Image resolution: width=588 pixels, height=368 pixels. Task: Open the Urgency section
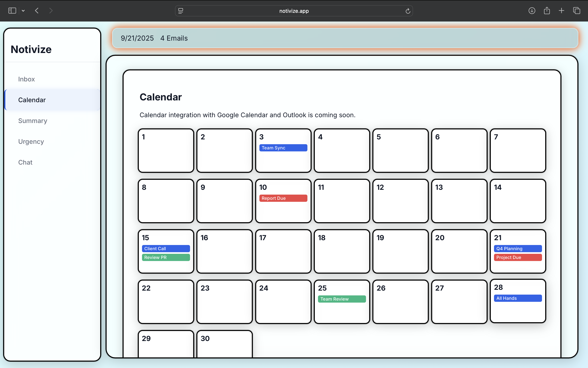(31, 141)
